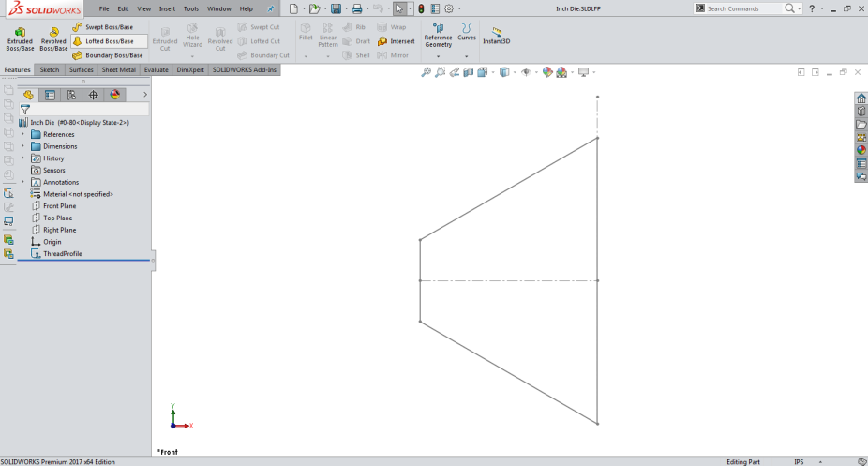Click the Intersect feature tool
This screenshot has height=466, width=868.
(396, 41)
